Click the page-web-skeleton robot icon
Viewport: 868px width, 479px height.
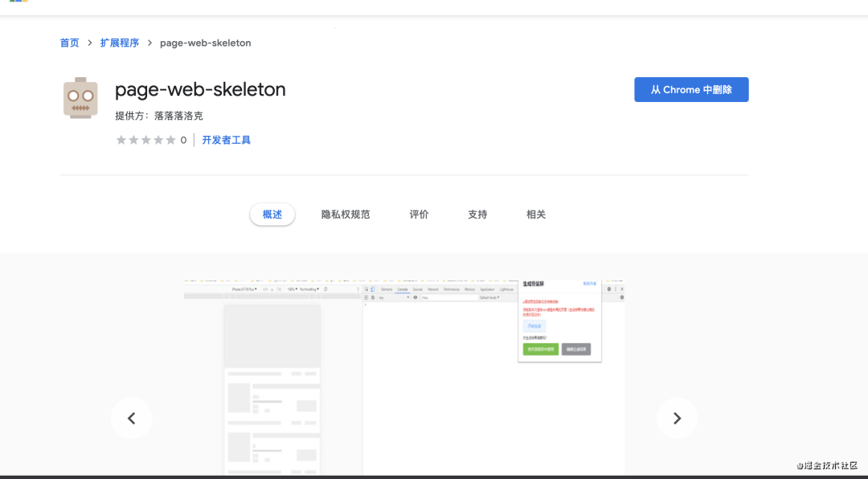click(80, 98)
